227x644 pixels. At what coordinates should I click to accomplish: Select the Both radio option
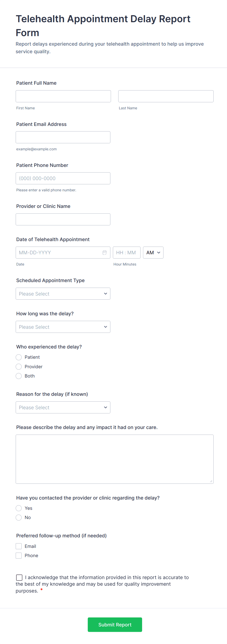click(x=19, y=376)
